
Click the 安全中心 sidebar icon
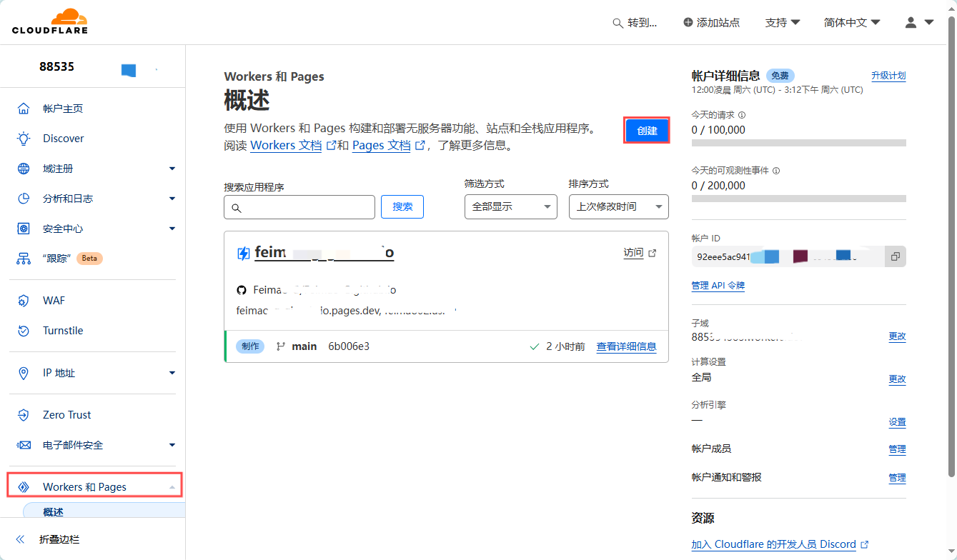coord(24,229)
